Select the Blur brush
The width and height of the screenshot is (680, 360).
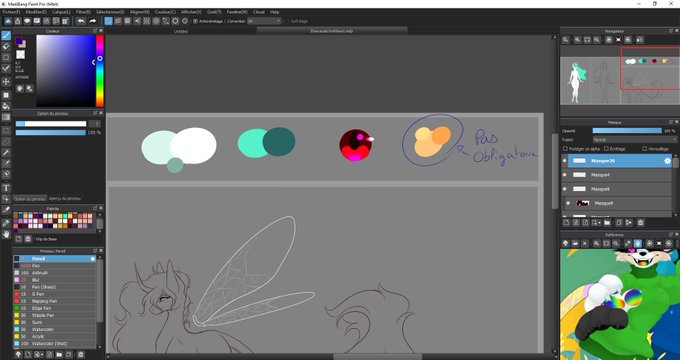tap(54, 280)
